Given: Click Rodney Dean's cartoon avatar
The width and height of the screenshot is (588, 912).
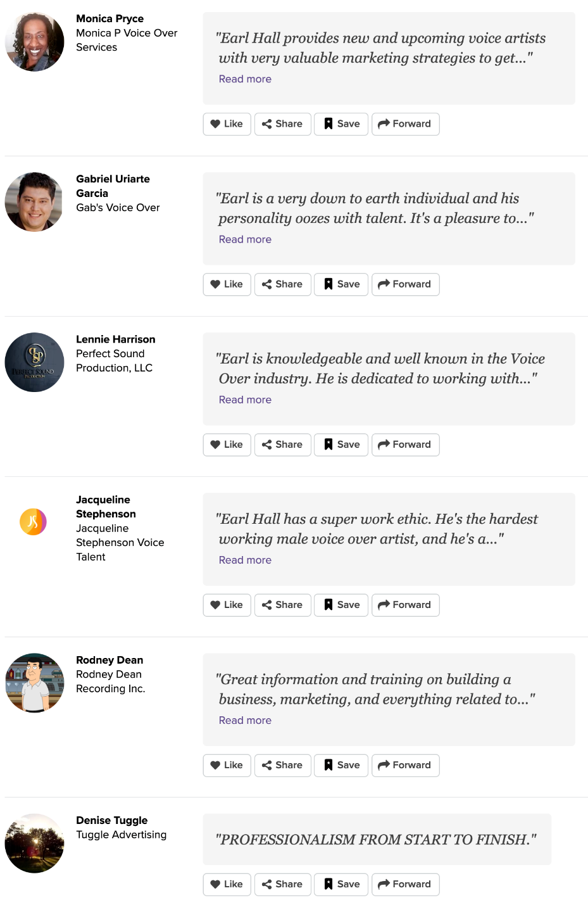Looking at the screenshot, I should click(x=35, y=683).
